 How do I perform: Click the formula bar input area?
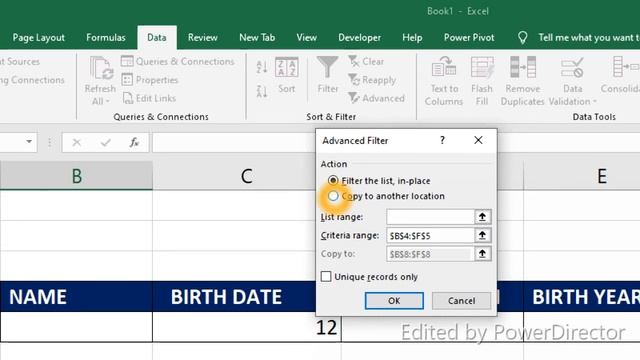(x=233, y=142)
